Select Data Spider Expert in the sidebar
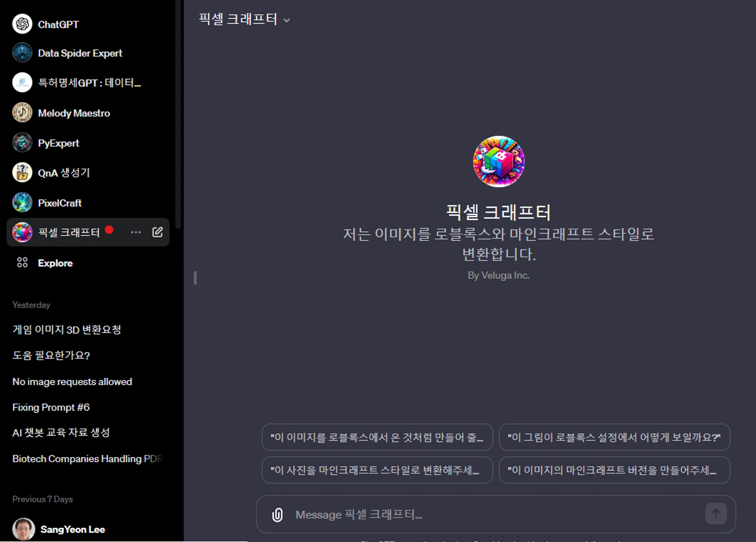The image size is (756, 542). click(x=88, y=53)
